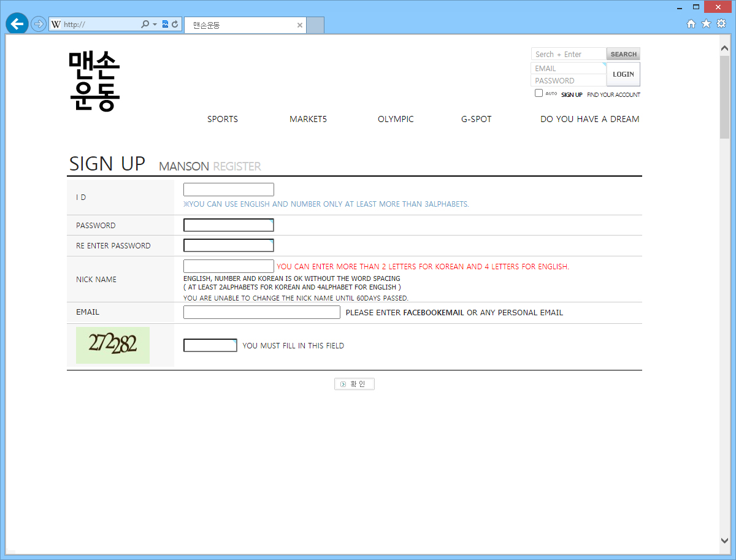Click the scrollbar down arrow
This screenshot has height=560, width=736.
[725, 540]
